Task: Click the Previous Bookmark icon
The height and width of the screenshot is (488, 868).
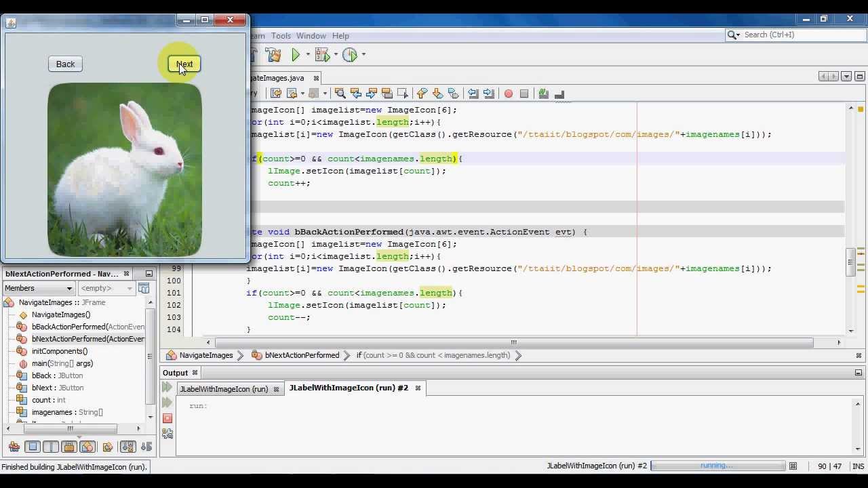Action: (x=422, y=94)
